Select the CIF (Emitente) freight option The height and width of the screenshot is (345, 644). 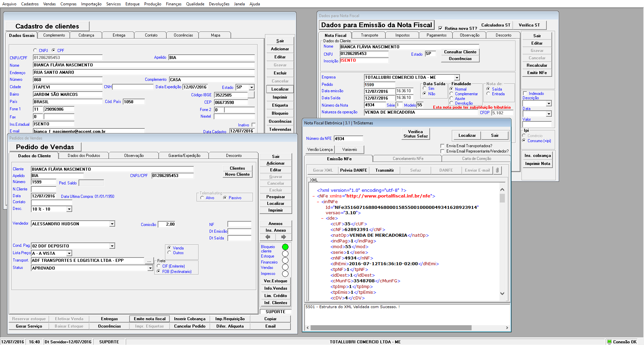[x=159, y=266]
